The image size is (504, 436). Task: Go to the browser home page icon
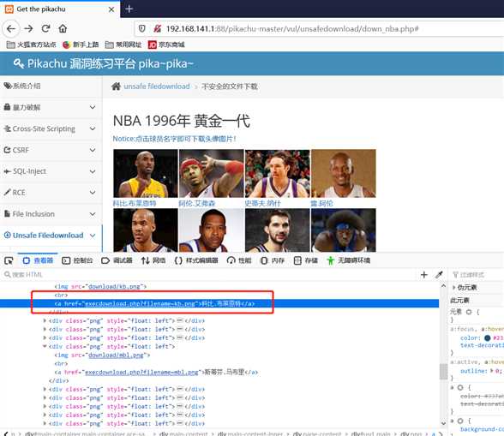pos(63,29)
